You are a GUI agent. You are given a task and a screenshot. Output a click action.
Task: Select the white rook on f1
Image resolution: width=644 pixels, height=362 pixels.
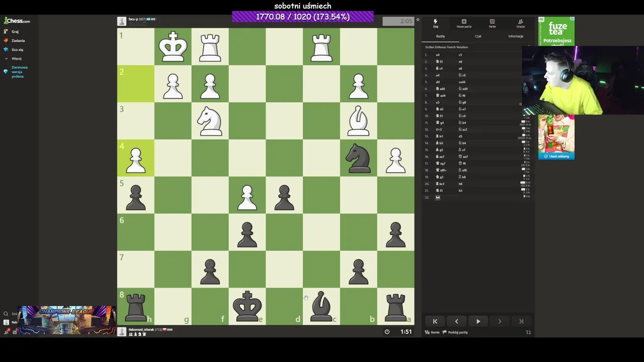pos(210,47)
